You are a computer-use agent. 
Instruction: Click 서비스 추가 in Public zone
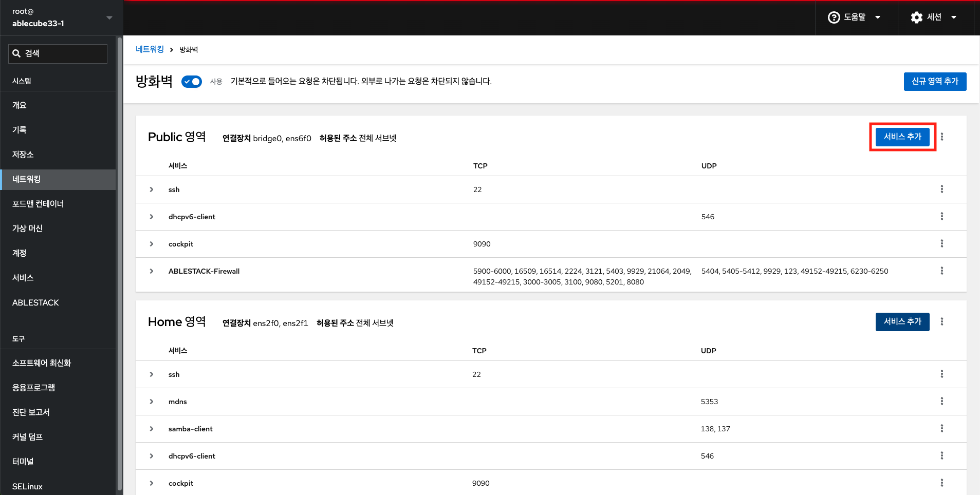tap(902, 137)
